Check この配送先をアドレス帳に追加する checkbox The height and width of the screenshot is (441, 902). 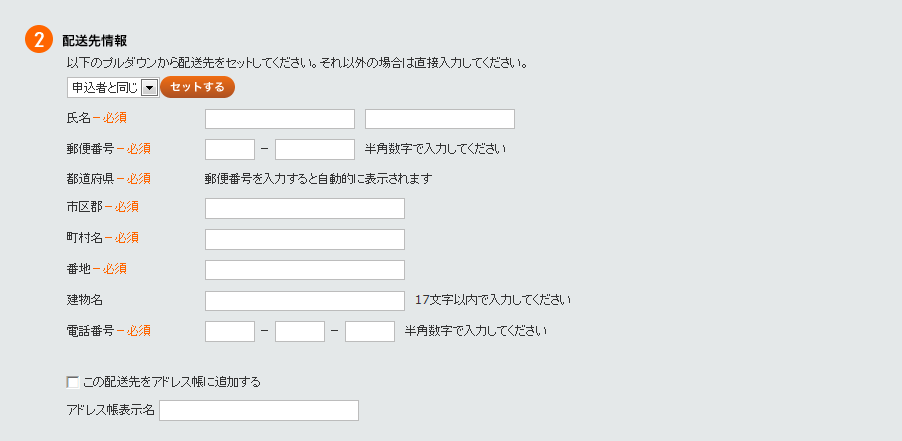pyautogui.click(x=73, y=382)
